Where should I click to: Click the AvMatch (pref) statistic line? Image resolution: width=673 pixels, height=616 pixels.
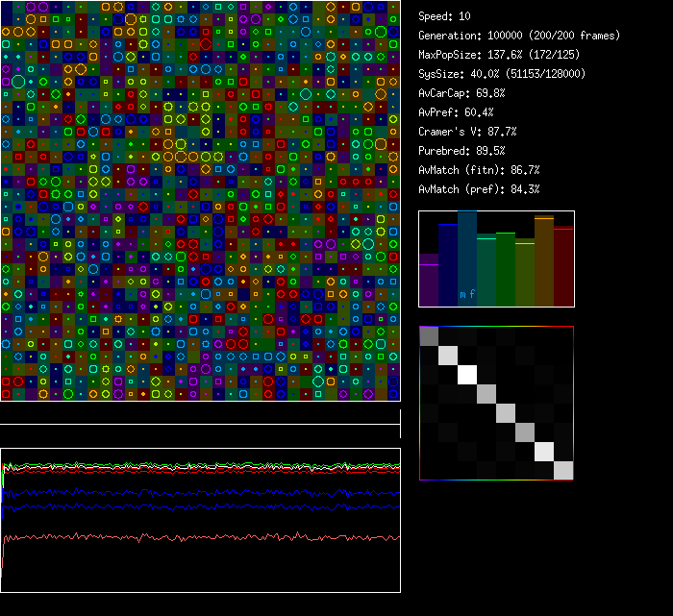[479, 189]
